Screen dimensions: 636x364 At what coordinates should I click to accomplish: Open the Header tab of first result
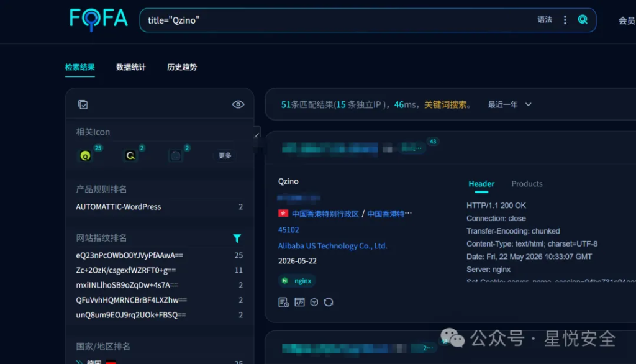coord(481,184)
